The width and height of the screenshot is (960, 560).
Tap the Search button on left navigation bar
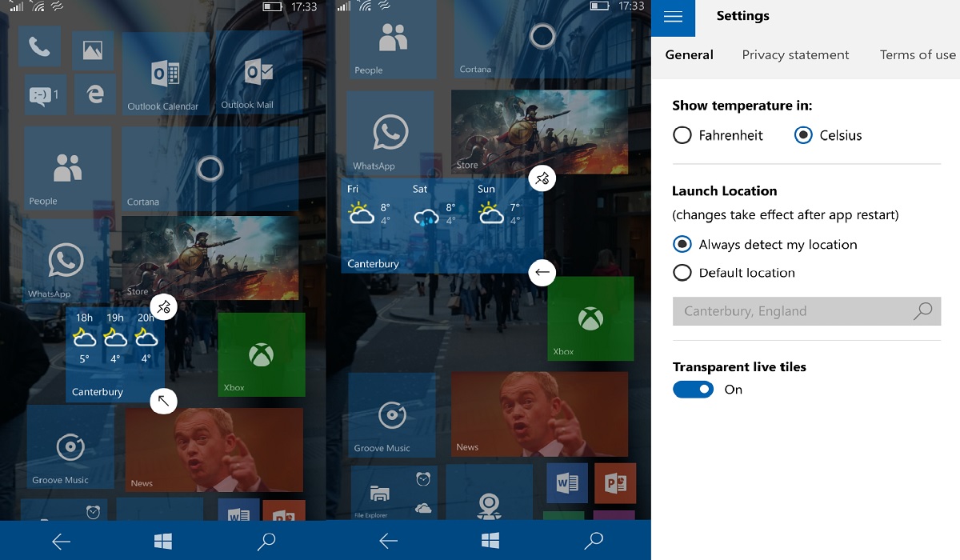click(266, 542)
